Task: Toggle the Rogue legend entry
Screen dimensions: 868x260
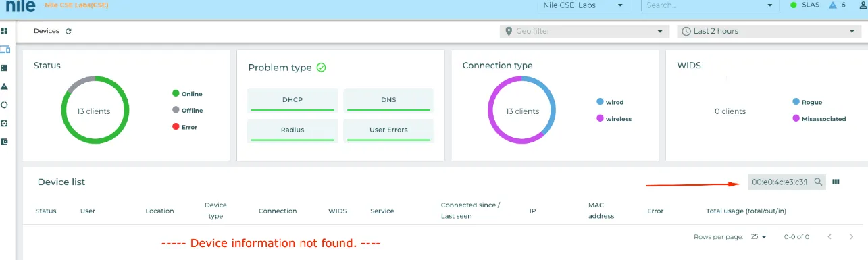Action: [807, 102]
